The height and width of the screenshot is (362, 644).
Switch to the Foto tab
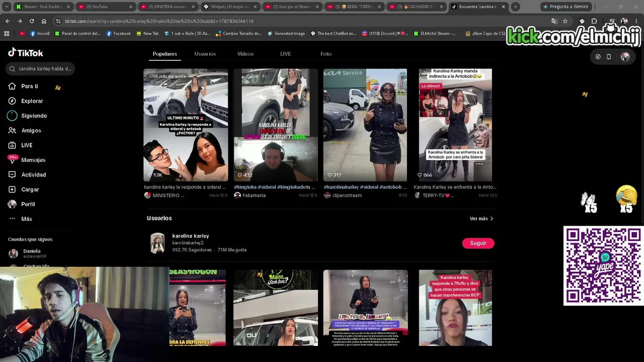pyautogui.click(x=326, y=54)
